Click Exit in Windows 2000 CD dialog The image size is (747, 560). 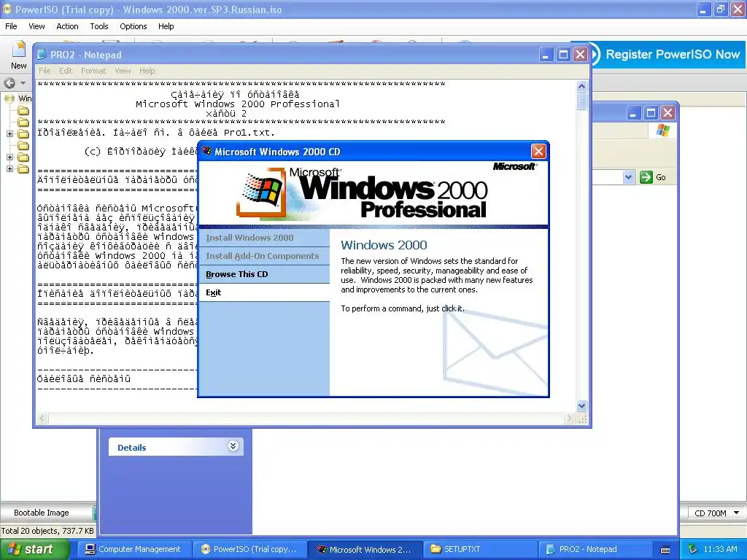(x=264, y=292)
